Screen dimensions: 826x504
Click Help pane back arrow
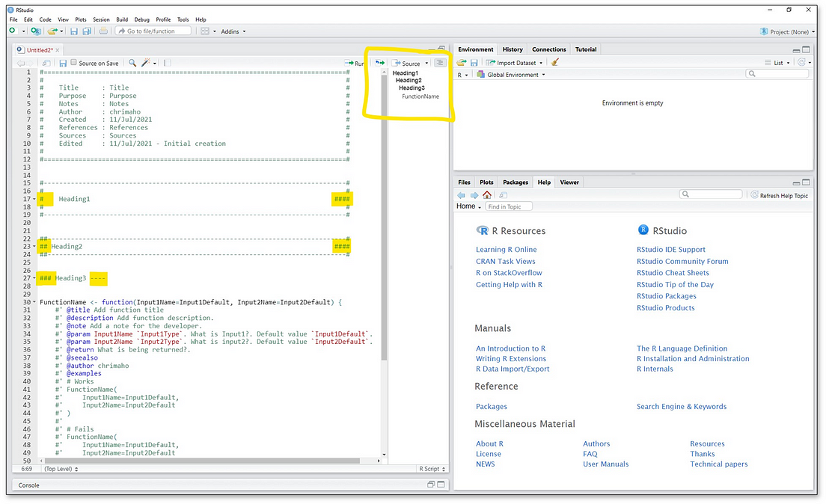[462, 195]
